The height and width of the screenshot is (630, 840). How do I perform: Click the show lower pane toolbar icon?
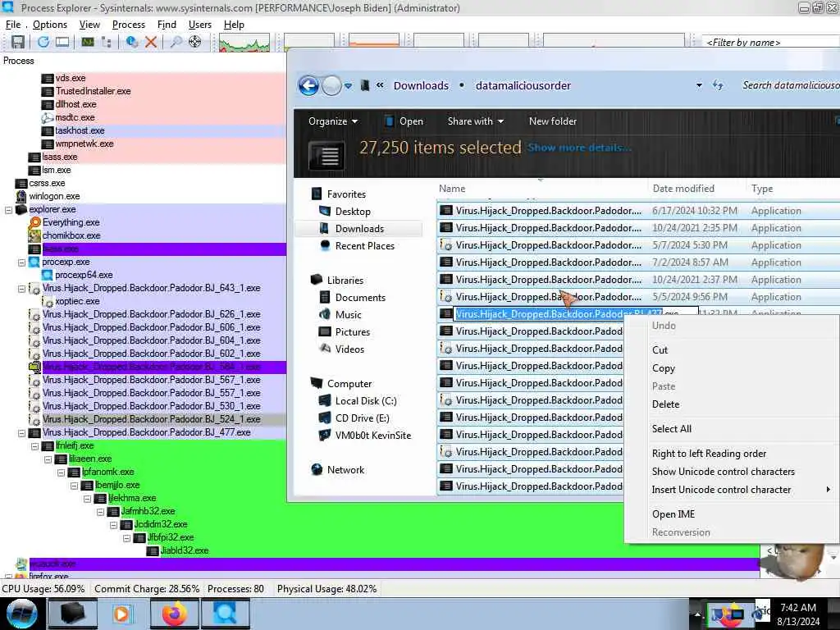[x=62, y=42]
